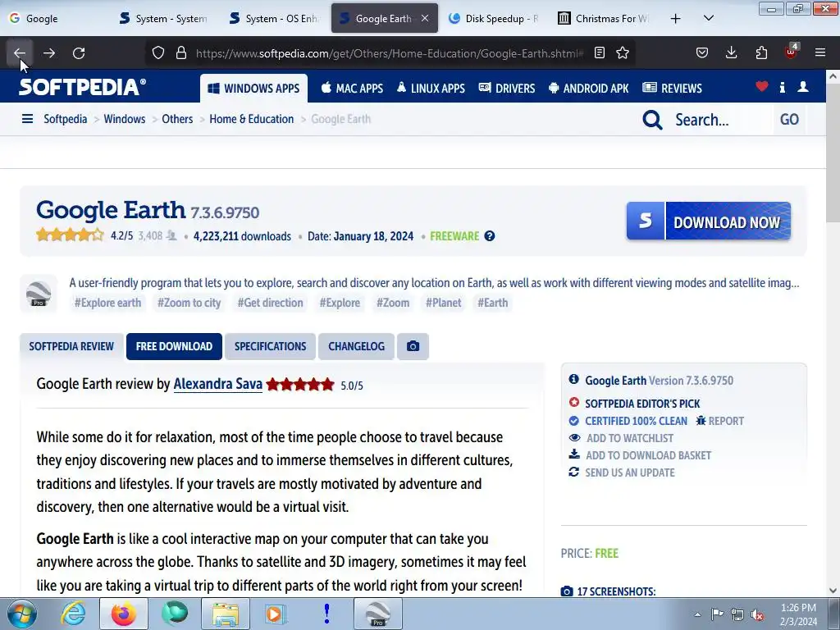840x630 pixels.
Task: Close the Google Earth browser tab
Action: pyautogui.click(x=425, y=18)
